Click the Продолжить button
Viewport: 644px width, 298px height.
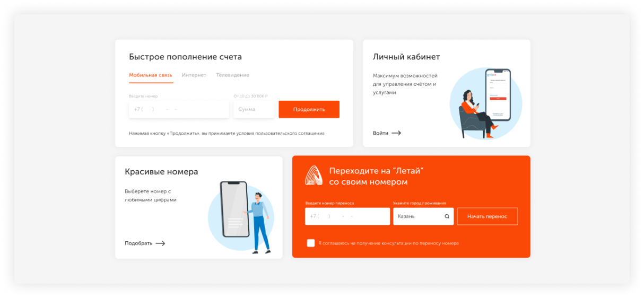click(x=309, y=109)
